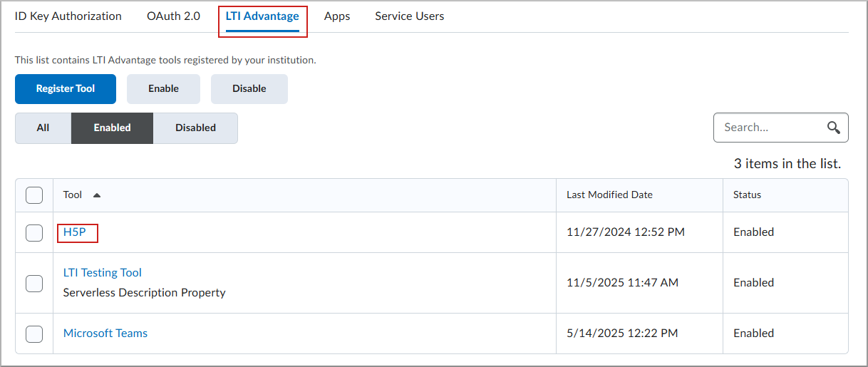Click the Register Tool button
Screen dimensions: 868x367
(66, 89)
